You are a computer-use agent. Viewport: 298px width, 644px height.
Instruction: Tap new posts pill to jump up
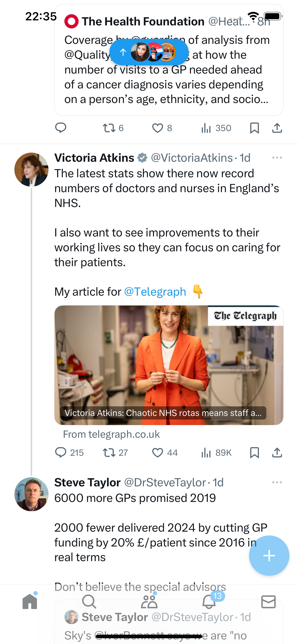pyautogui.click(x=149, y=52)
